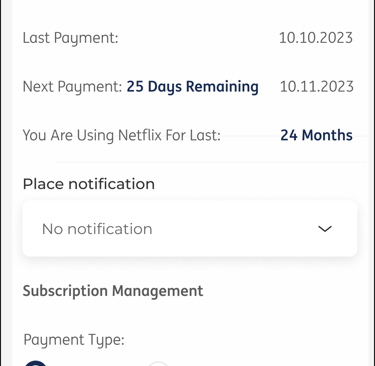The height and width of the screenshot is (366, 375).
Task: Tap the Payment Type label
Action: point(74,340)
